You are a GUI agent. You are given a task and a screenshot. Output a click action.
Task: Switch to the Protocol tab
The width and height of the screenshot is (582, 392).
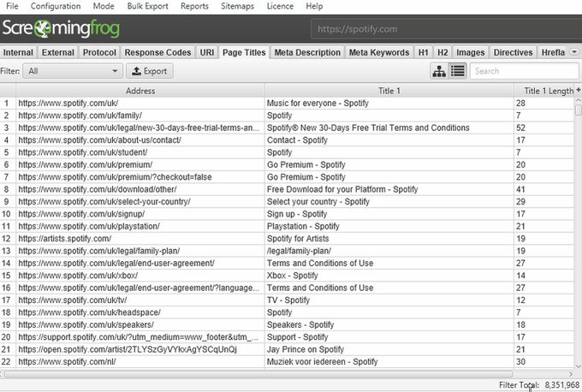99,52
